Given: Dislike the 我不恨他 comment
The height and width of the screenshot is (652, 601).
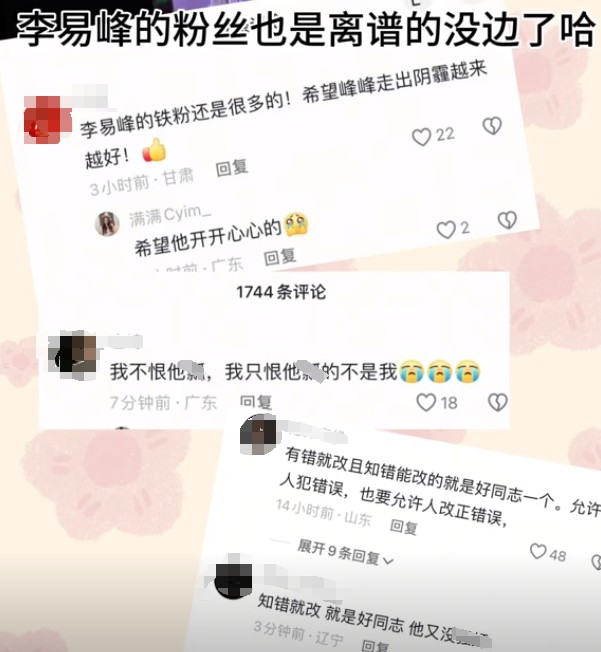Looking at the screenshot, I should [x=497, y=402].
